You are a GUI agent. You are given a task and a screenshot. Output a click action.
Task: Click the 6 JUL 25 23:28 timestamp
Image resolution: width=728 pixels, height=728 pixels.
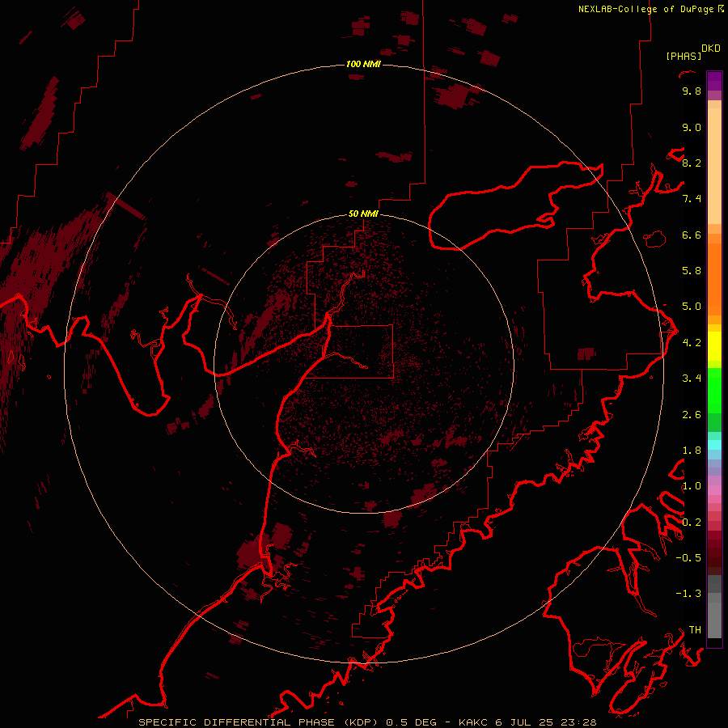coord(546,722)
